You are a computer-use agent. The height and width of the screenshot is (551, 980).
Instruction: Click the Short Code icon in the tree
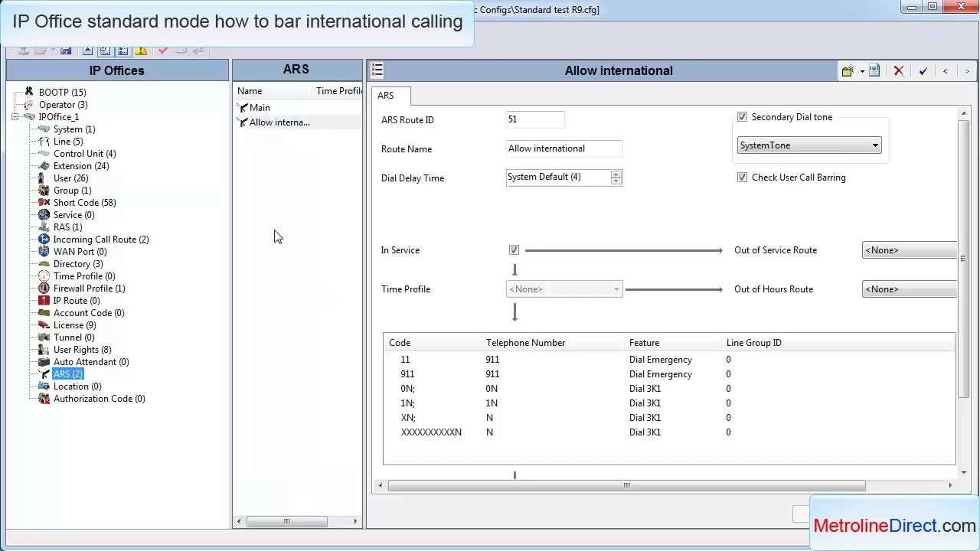tap(44, 203)
